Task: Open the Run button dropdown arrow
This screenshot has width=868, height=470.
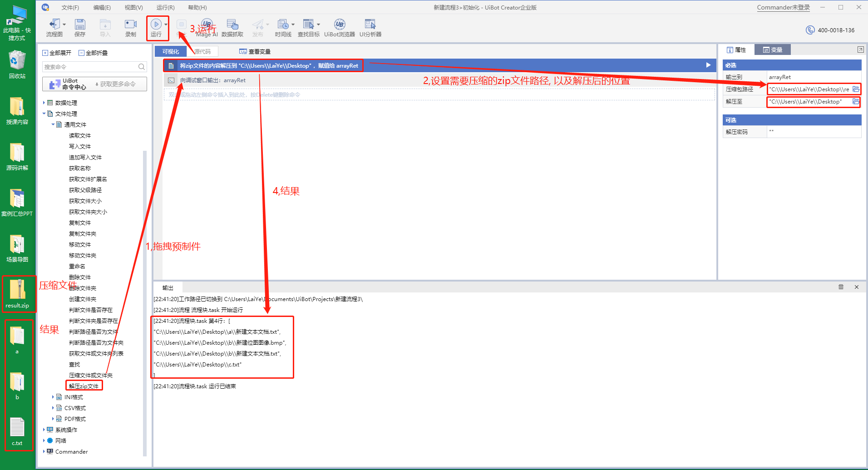Action: pyautogui.click(x=166, y=25)
